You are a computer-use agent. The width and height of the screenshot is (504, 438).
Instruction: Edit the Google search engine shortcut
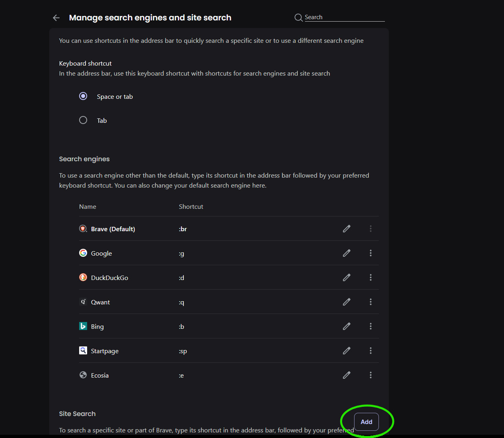[x=346, y=253]
